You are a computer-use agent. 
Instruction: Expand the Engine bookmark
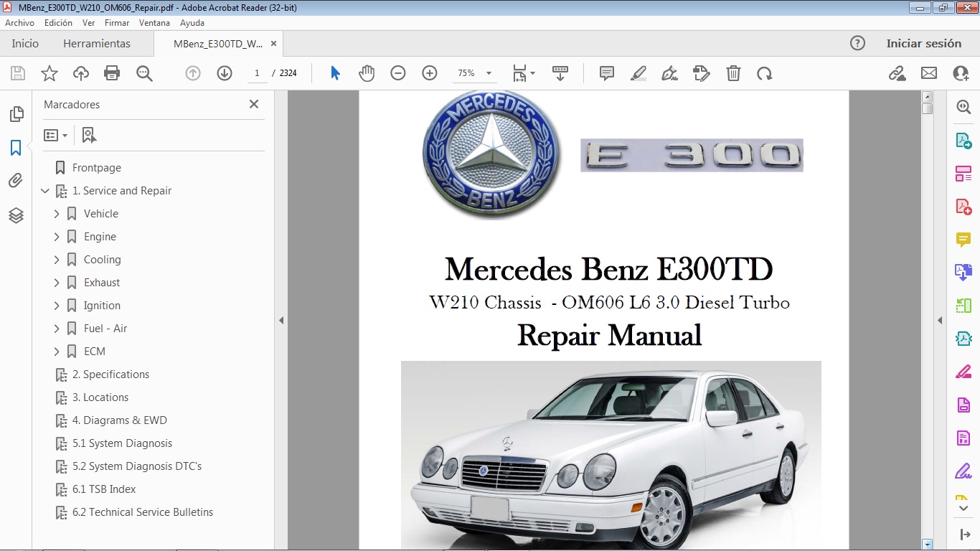[57, 236]
